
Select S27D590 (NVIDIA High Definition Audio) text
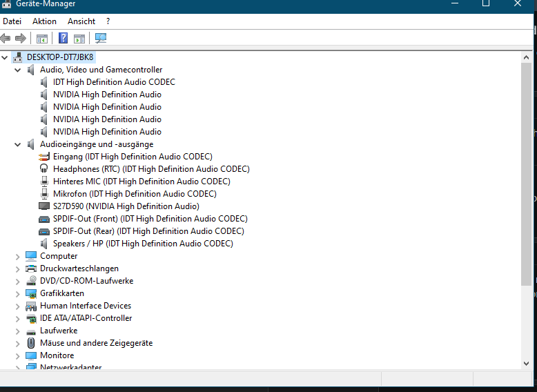[x=126, y=206]
